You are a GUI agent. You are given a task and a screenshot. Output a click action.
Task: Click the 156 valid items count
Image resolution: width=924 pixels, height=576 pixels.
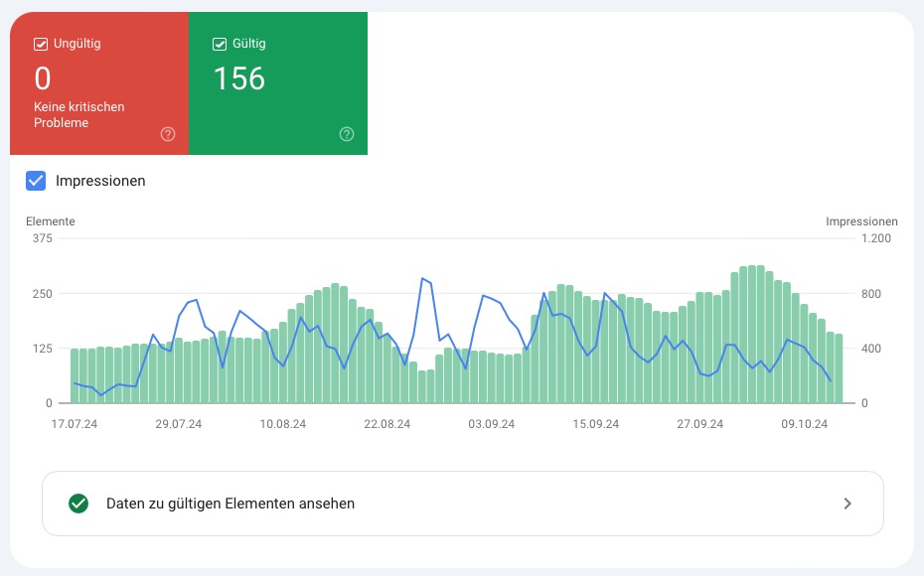[238, 79]
